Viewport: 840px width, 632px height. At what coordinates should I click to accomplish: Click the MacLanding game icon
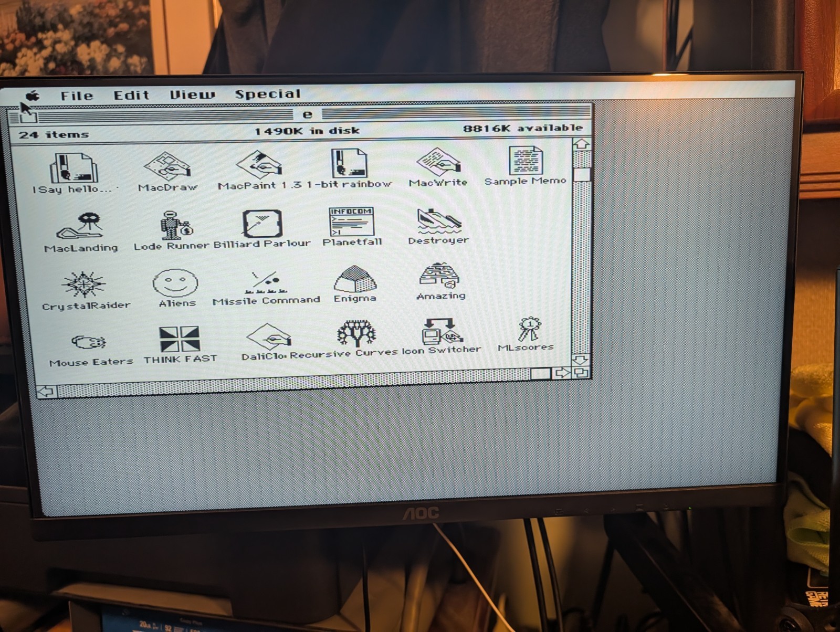tap(80, 227)
